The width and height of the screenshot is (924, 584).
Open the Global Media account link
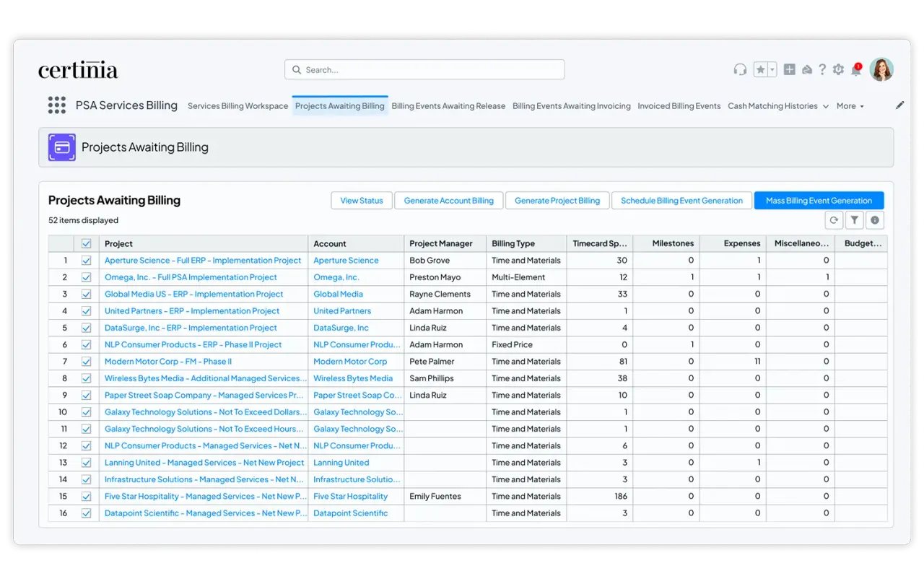pyautogui.click(x=338, y=295)
